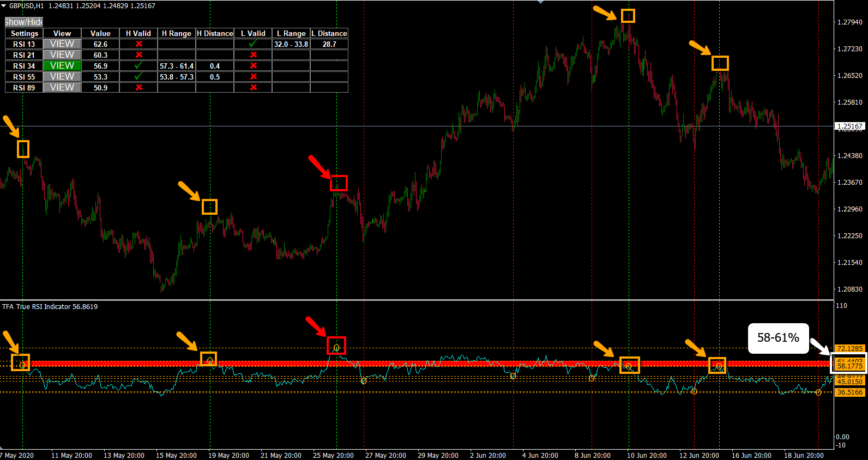Click VIEW button for RSI 89
868x460 pixels.
click(62, 87)
